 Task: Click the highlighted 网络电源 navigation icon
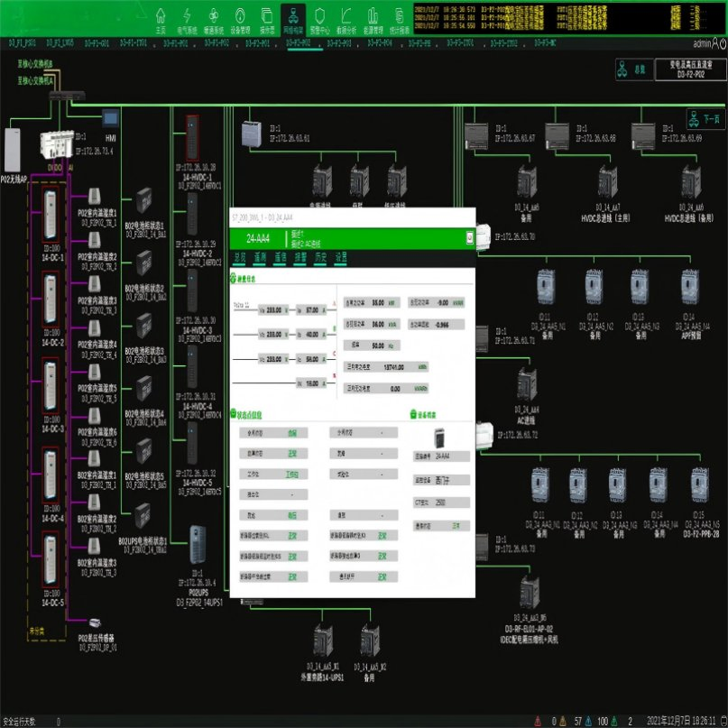tap(293, 16)
